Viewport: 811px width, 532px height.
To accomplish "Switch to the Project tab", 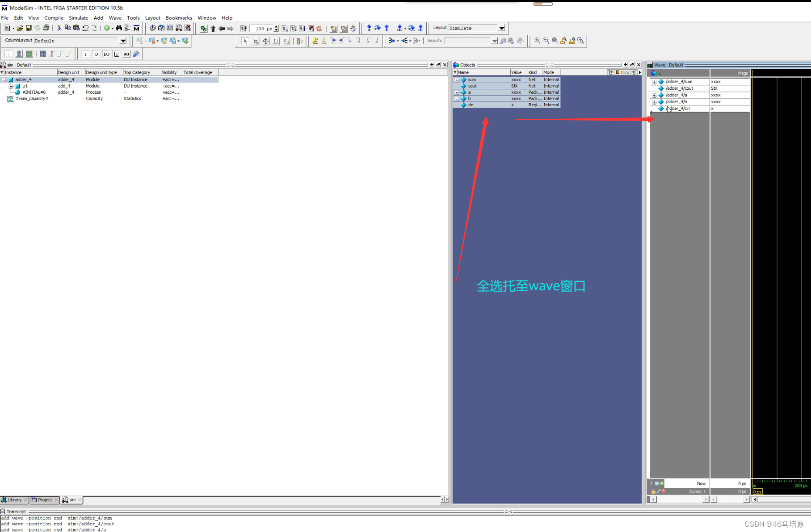I will [x=45, y=500].
